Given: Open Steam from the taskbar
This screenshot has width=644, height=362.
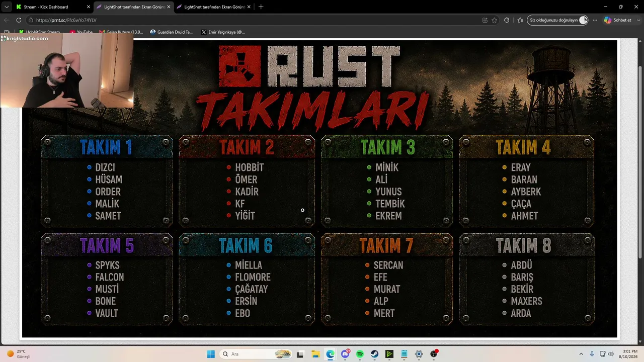Looking at the screenshot, I should pyautogui.click(x=375, y=354).
